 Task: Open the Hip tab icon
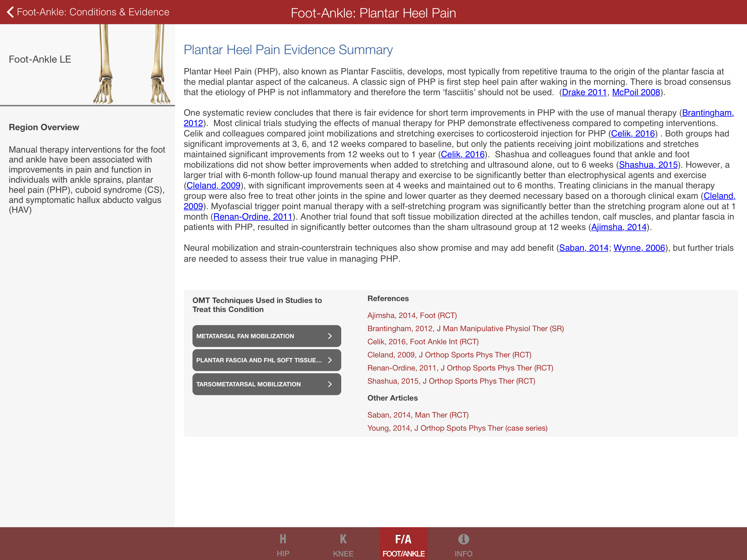283,544
